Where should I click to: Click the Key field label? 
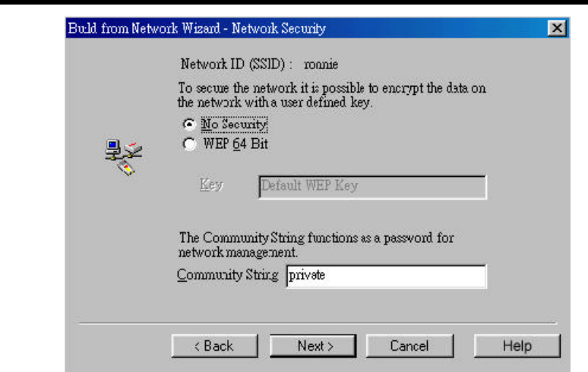211,184
